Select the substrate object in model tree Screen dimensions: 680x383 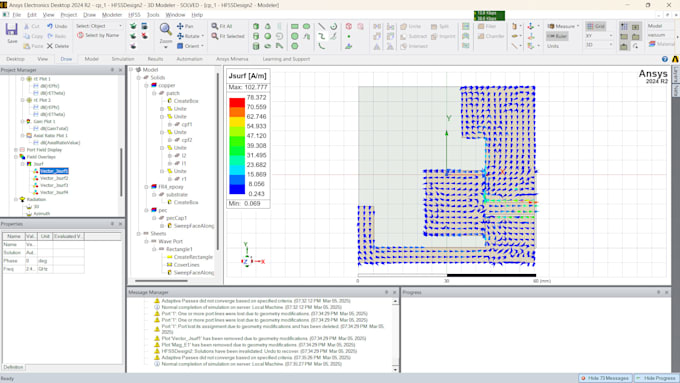click(x=177, y=195)
